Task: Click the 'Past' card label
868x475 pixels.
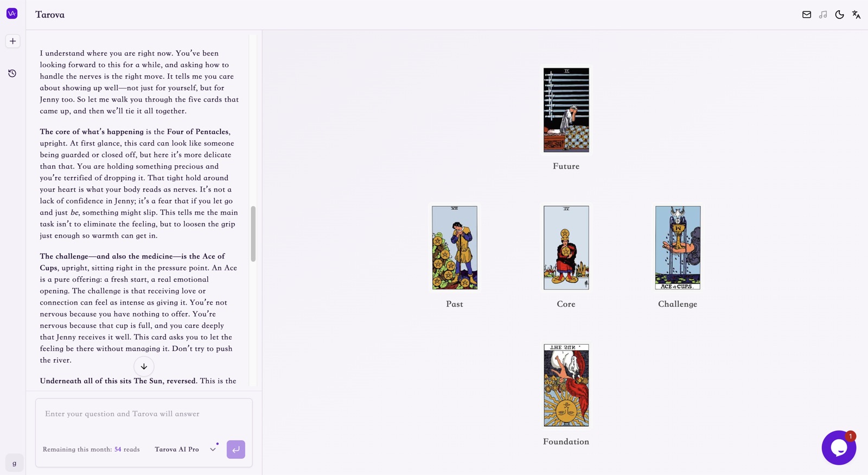Action: click(455, 304)
